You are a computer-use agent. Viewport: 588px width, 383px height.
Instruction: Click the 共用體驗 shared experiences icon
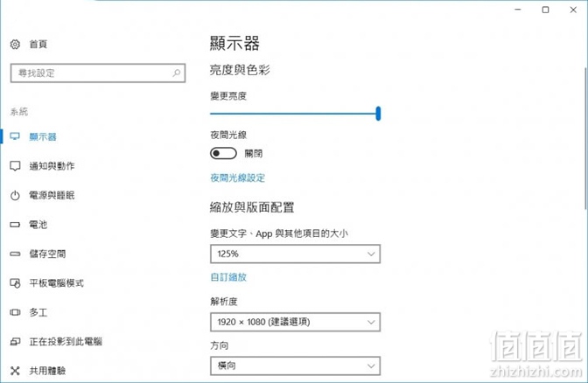tap(15, 371)
